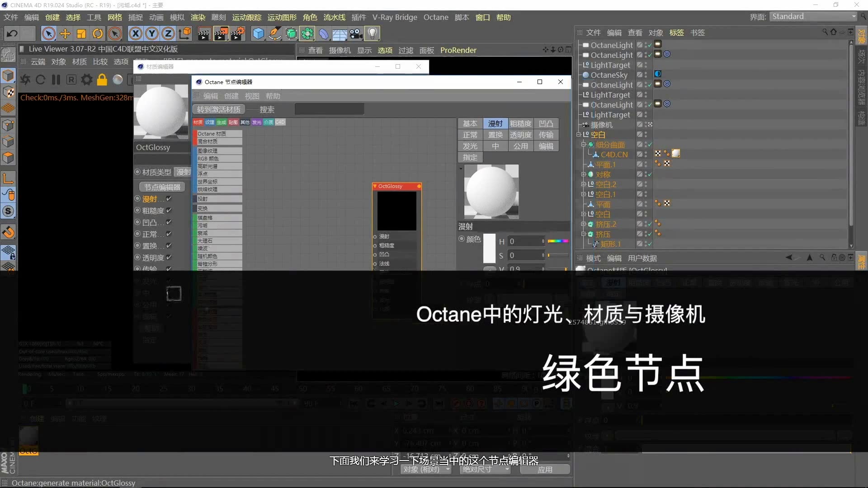
Task: Toggle the Live Viewer lock icon
Action: pyautogui.click(x=102, y=80)
